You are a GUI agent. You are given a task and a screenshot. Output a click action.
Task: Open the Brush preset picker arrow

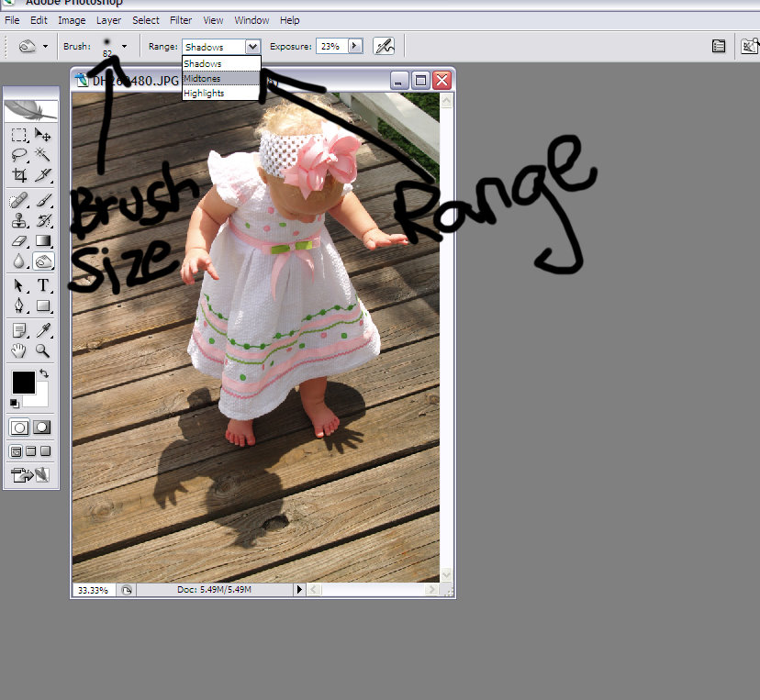coord(125,47)
